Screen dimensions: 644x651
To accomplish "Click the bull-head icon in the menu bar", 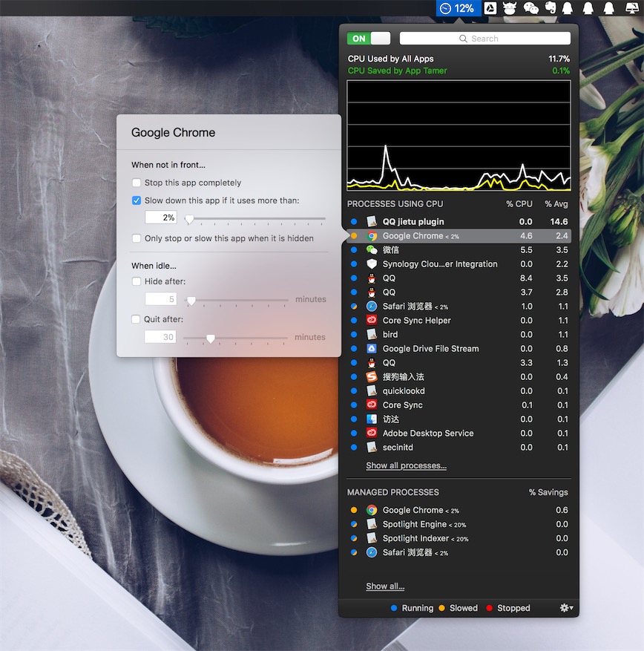I will click(x=510, y=8).
